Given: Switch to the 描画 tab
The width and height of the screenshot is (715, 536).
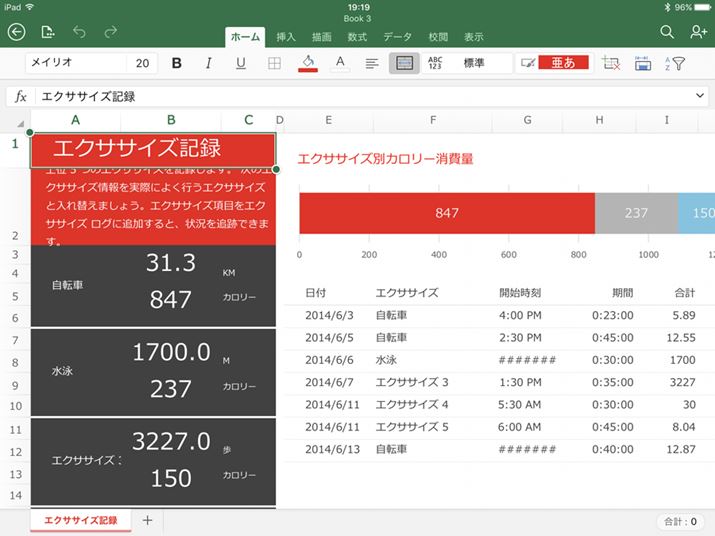Looking at the screenshot, I should click(x=321, y=37).
